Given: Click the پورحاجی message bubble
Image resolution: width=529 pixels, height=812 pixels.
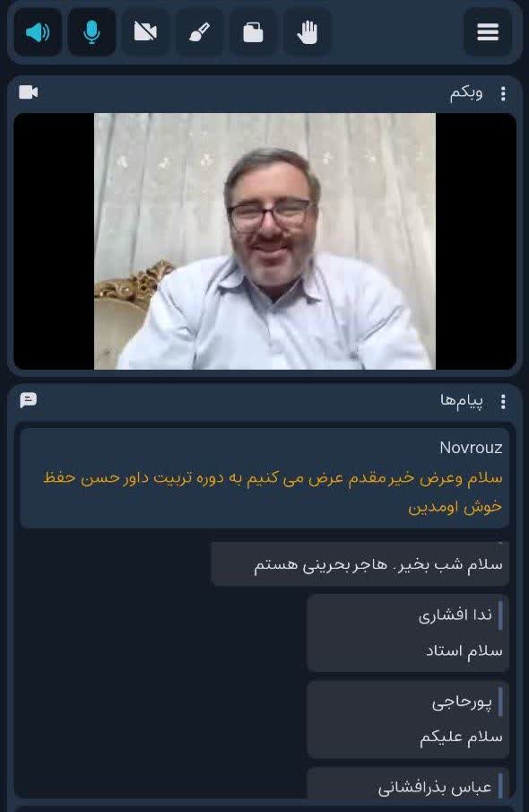Looking at the screenshot, I should (x=408, y=720).
